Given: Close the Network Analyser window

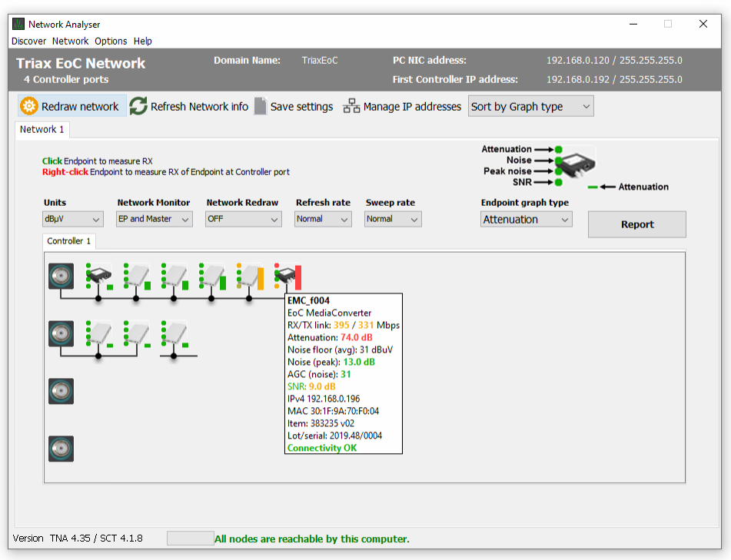Looking at the screenshot, I should (703, 24).
